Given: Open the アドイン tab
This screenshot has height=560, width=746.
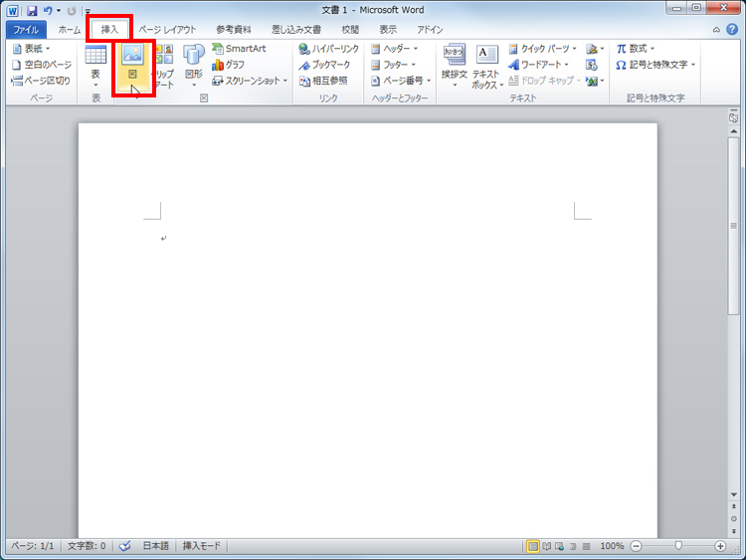Looking at the screenshot, I should click(430, 30).
